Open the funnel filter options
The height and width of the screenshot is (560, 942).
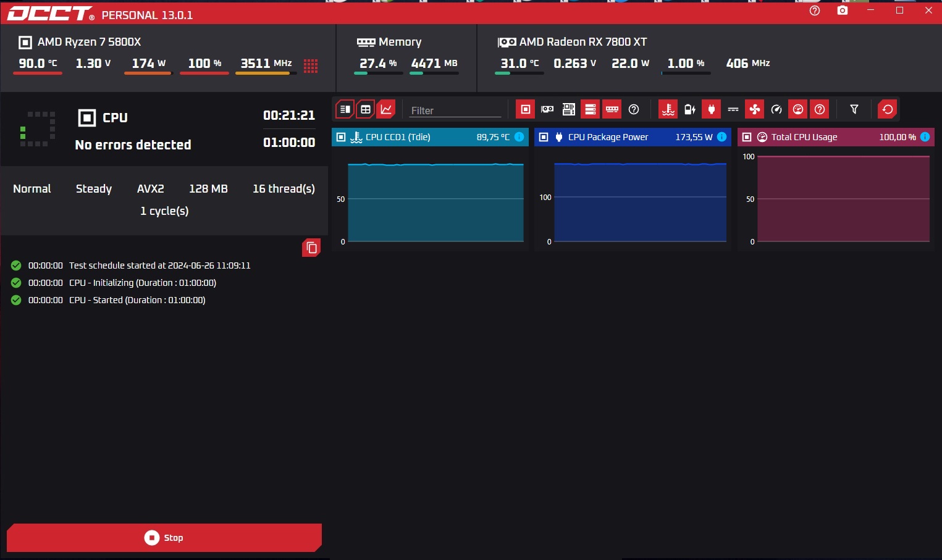tap(854, 109)
